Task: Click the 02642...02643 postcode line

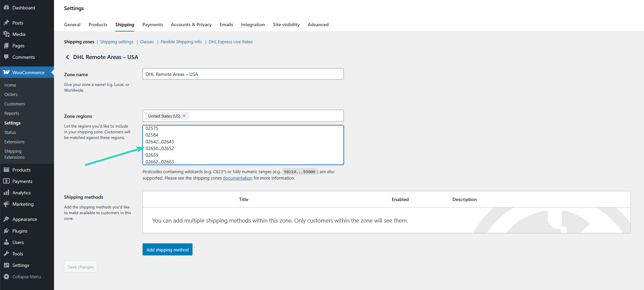Action: coord(160,142)
